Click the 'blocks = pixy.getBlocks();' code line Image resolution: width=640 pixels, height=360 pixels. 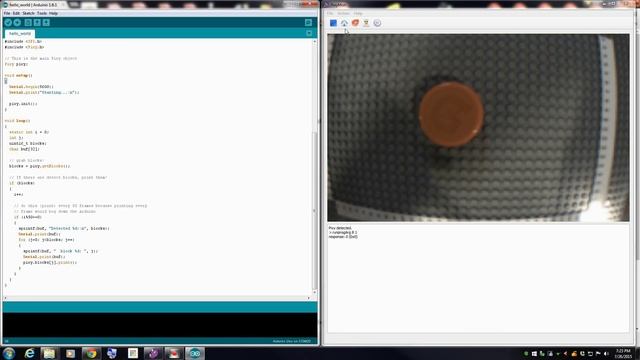(39, 166)
